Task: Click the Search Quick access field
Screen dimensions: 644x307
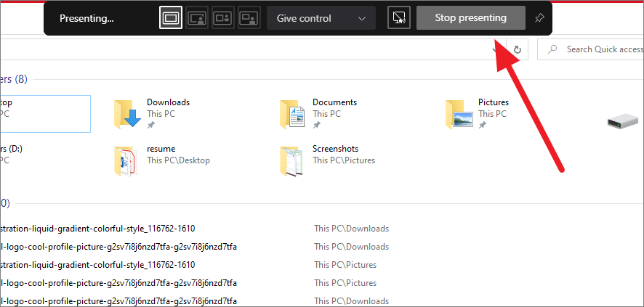Action: tap(591, 49)
